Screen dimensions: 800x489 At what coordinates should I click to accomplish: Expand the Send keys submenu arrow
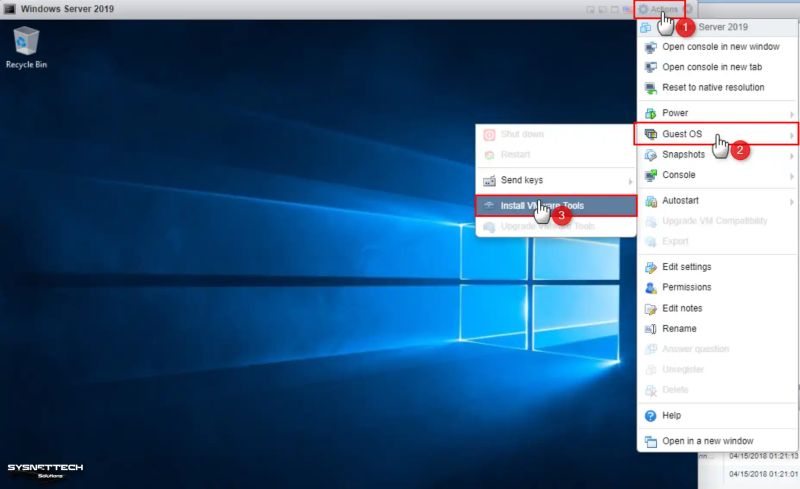(630, 181)
